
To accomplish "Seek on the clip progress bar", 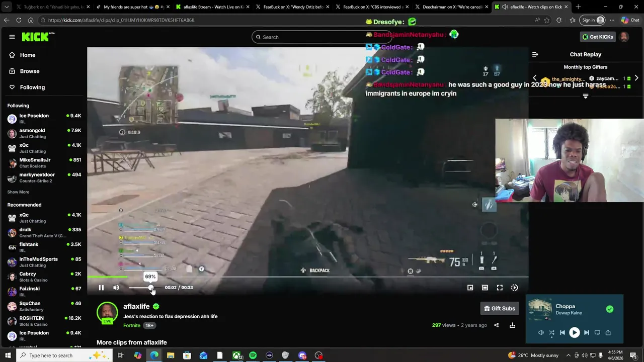I will coord(308,277).
